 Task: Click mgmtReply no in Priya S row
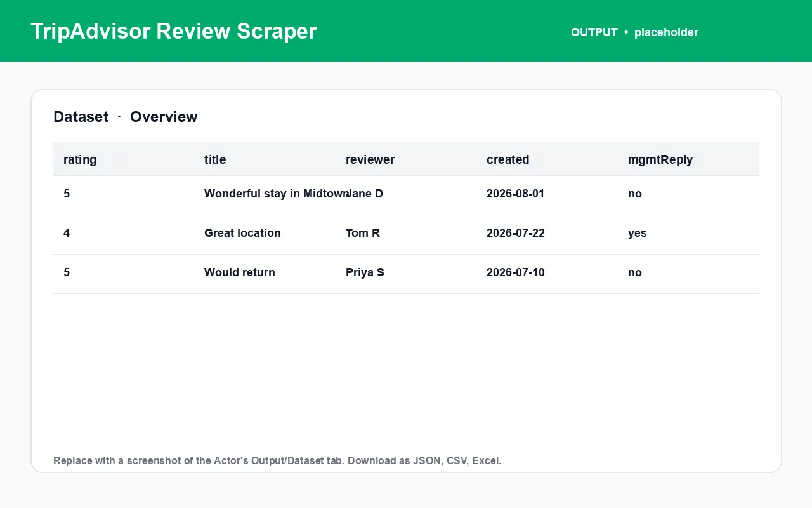coord(635,272)
